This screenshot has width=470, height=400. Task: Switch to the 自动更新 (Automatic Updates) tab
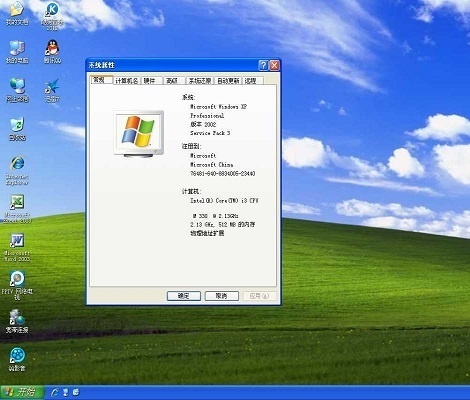[229, 81]
